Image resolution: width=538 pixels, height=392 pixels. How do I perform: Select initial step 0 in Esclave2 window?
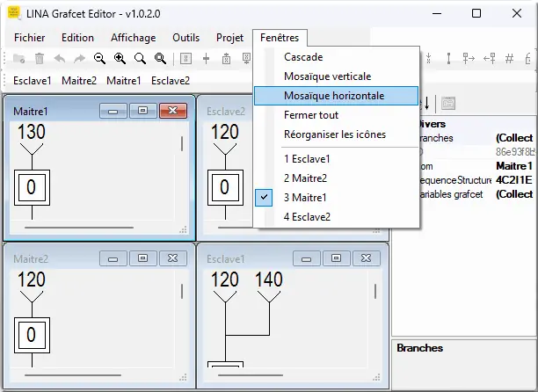pos(225,187)
